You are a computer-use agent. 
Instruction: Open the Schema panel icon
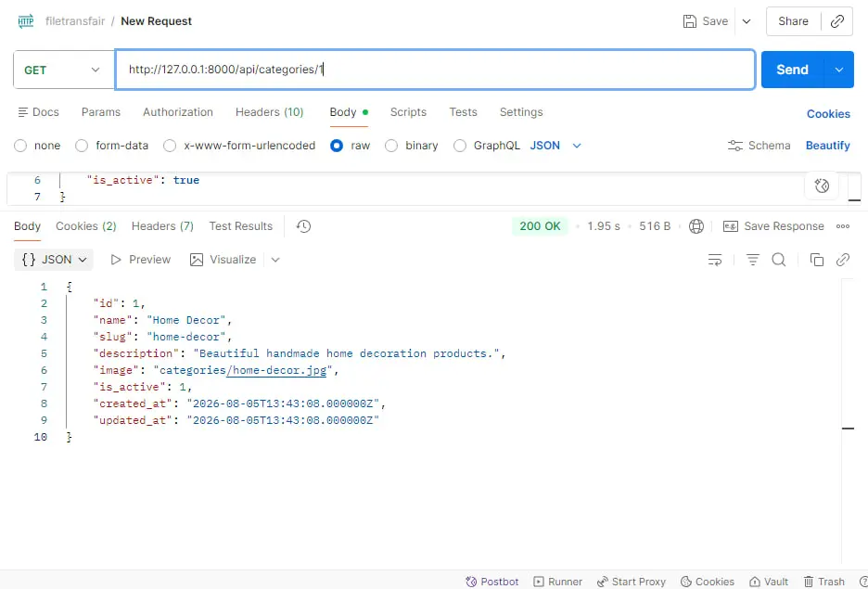[x=735, y=146]
